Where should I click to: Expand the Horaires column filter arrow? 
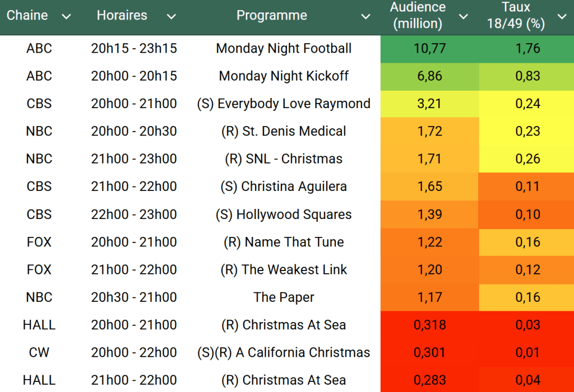[171, 16]
